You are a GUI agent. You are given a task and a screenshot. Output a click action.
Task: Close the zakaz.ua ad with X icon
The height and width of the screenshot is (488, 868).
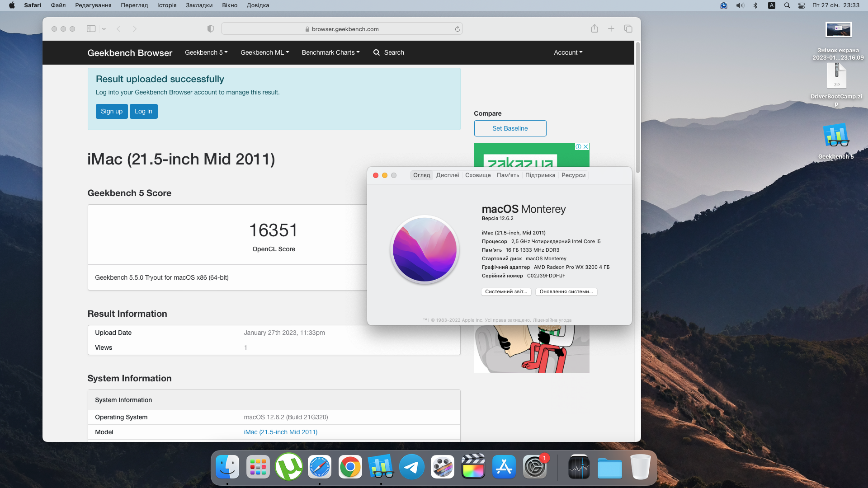[585, 147]
